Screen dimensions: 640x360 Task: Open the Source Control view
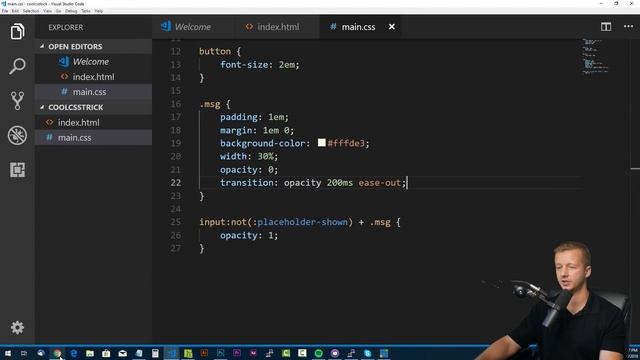[x=17, y=100]
